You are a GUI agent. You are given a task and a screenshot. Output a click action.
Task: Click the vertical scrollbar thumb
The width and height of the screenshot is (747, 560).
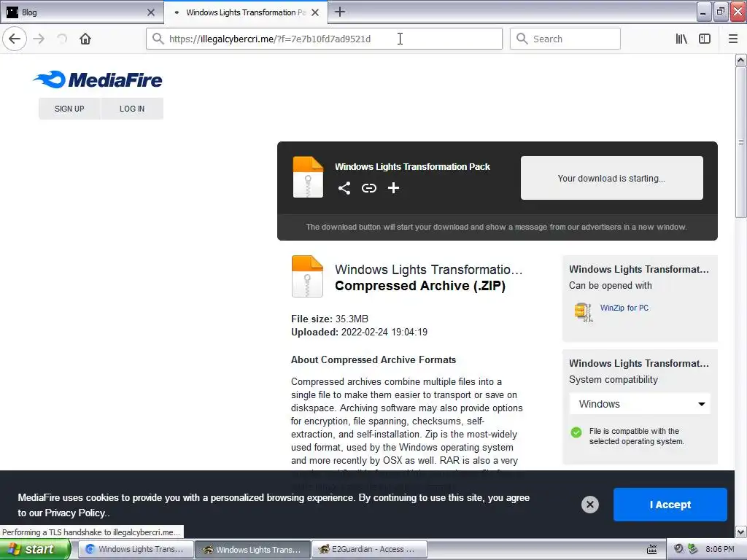[740, 142]
